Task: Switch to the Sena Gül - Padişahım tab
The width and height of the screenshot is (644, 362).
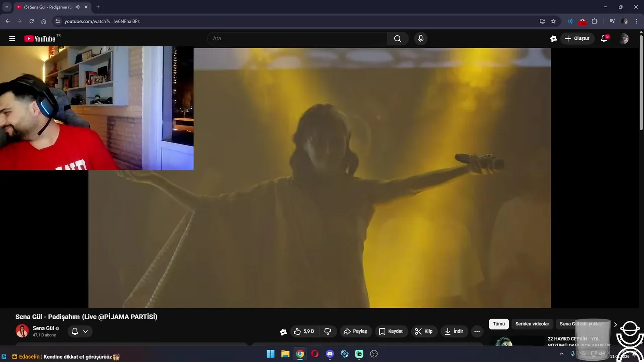Action: click(x=48, y=7)
